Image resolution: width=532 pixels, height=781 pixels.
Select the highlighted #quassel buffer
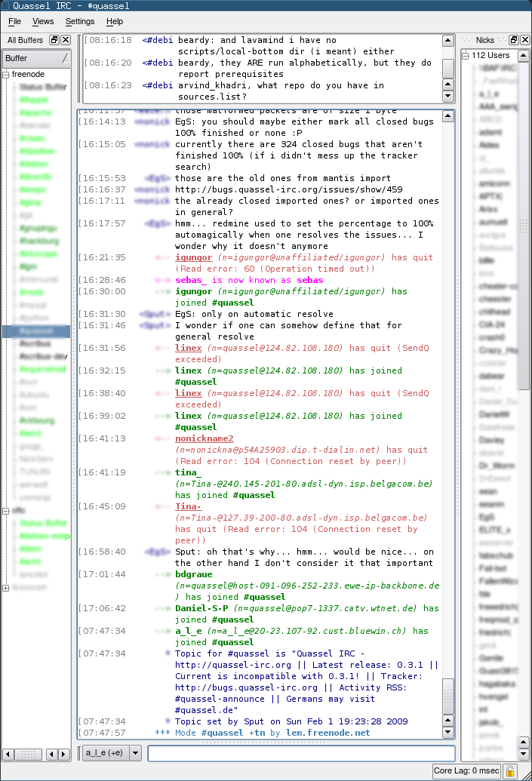coord(36,331)
